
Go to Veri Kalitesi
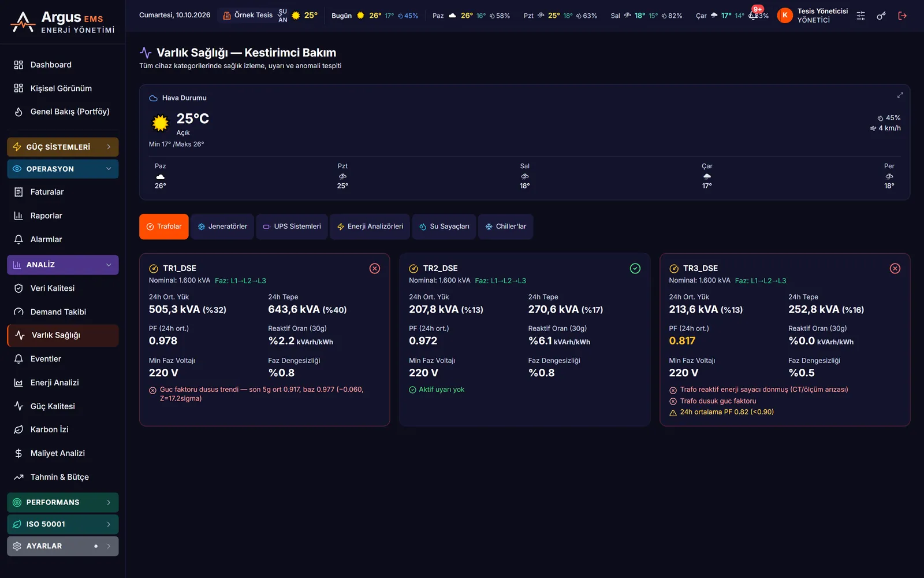(x=63, y=288)
